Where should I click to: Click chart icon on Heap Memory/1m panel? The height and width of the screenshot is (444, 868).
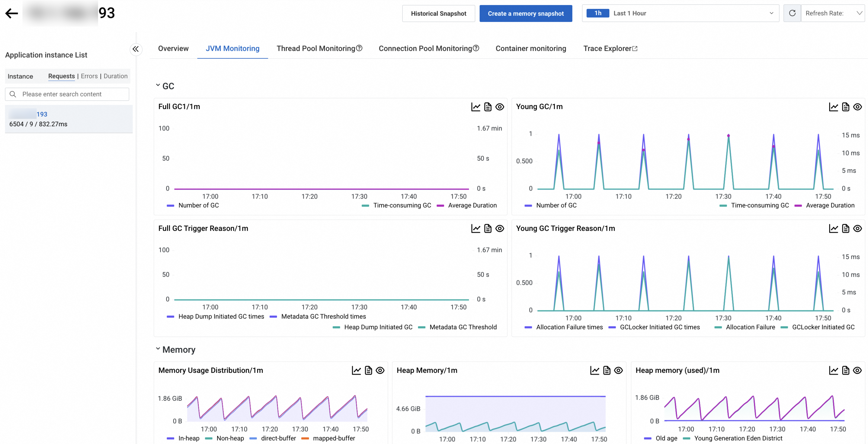click(594, 370)
